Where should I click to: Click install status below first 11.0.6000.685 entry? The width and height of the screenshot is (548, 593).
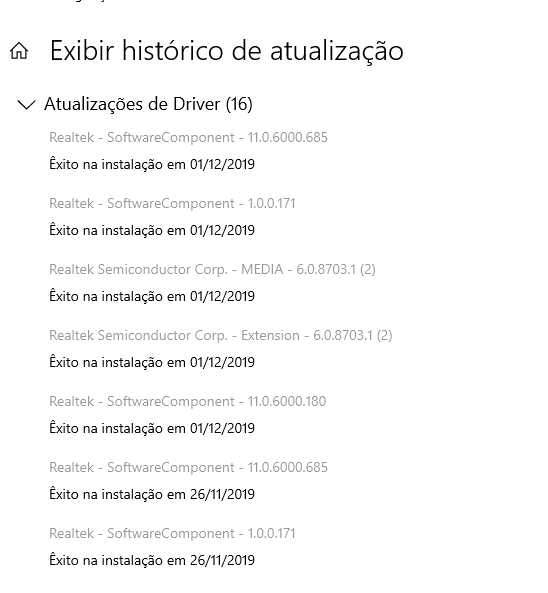[152, 165]
